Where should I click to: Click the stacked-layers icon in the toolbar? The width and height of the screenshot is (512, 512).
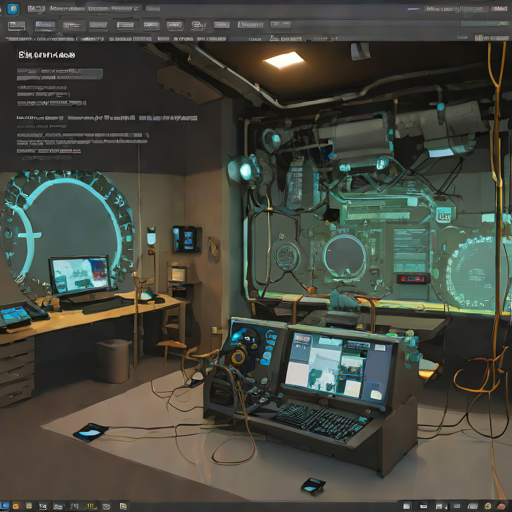(198, 25)
